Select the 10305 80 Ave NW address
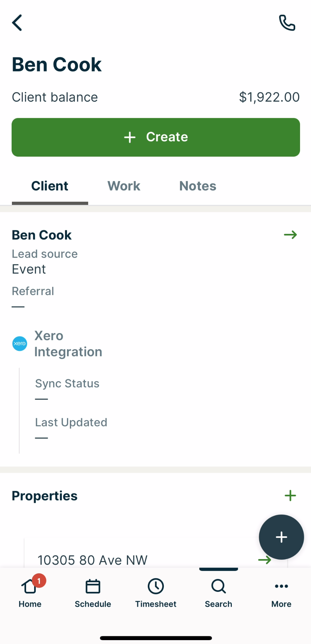The image size is (311, 644). [92, 560]
